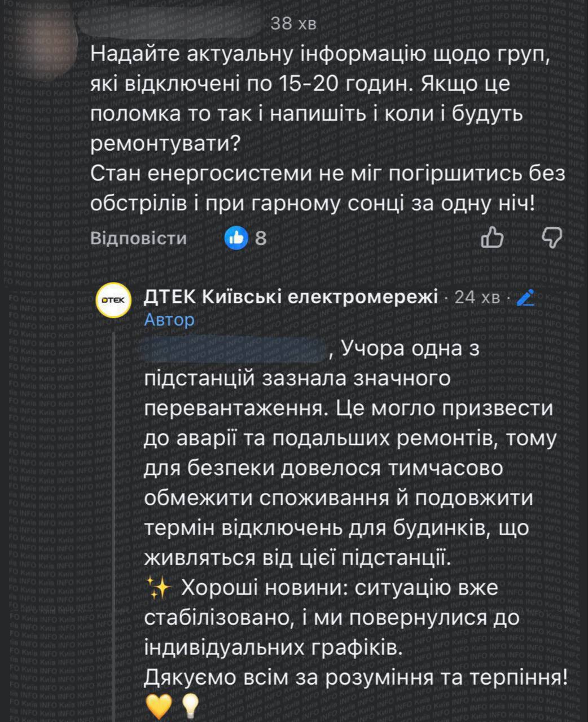Click the Автор badge label
Image resolution: width=588 pixels, height=722 pixels.
pos(169,320)
